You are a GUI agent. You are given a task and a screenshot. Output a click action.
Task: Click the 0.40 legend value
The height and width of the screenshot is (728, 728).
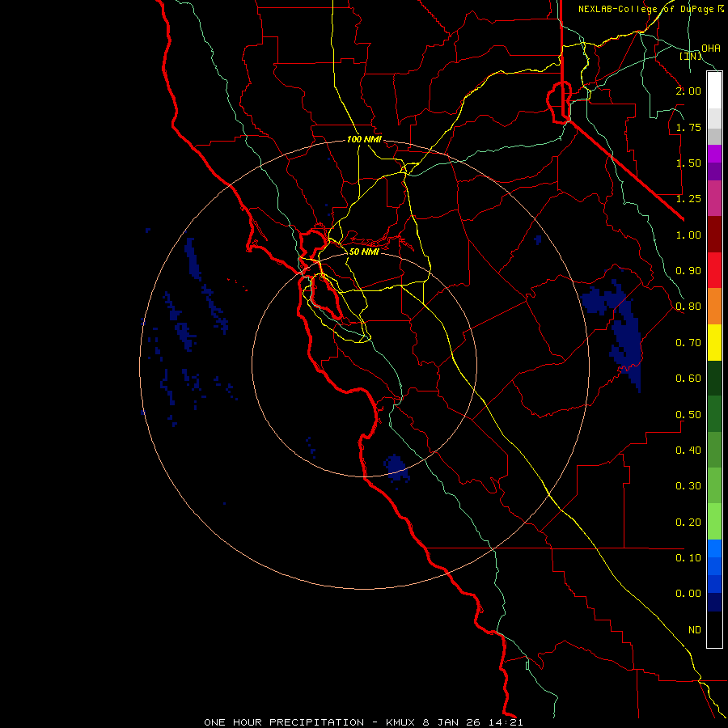(688, 451)
